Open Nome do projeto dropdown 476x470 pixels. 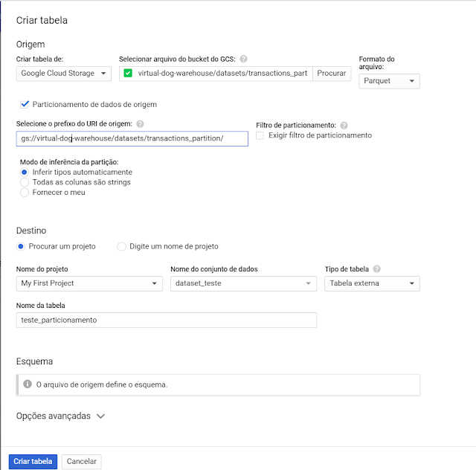(x=89, y=283)
